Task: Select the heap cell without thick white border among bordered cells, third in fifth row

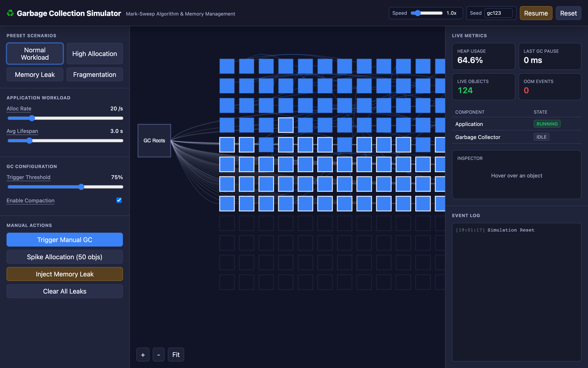Action: point(266,145)
